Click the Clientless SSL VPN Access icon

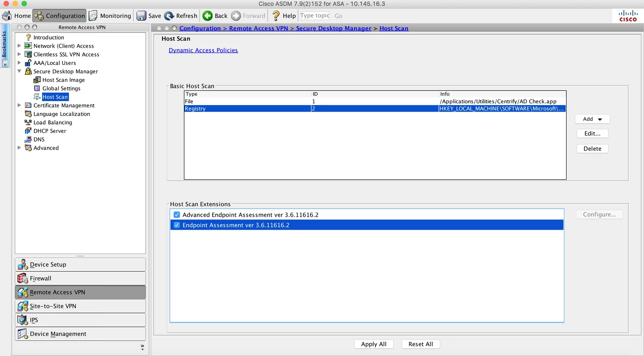pos(28,54)
